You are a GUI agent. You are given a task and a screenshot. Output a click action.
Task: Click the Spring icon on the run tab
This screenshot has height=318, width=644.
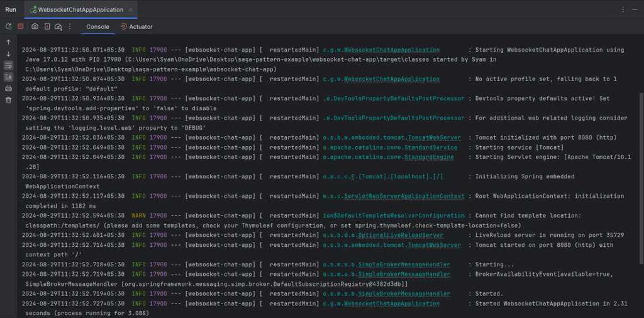click(x=33, y=9)
